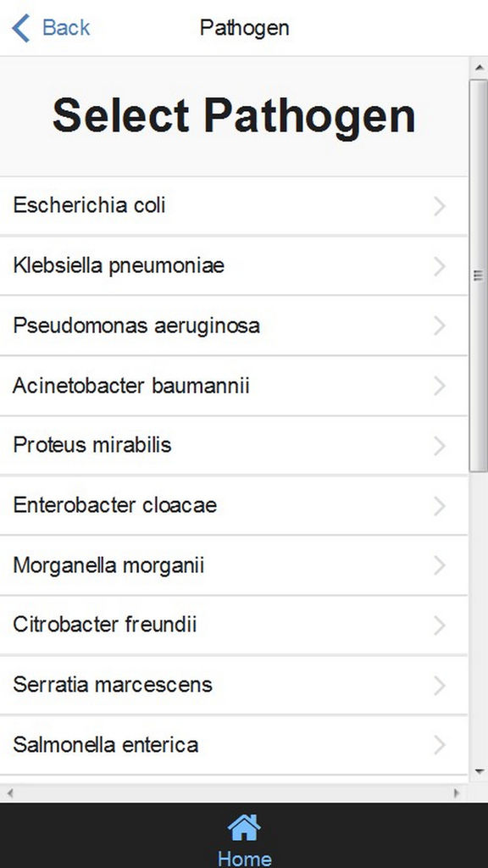Select Salmonella enterica from the list
Viewport: 488px width, 868px height.
(x=234, y=745)
